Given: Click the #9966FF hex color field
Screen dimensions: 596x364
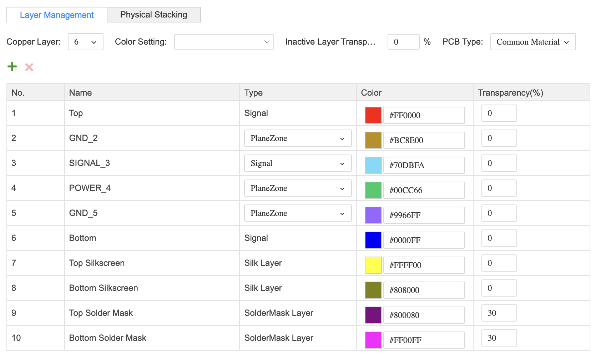Looking at the screenshot, I should point(424,215).
